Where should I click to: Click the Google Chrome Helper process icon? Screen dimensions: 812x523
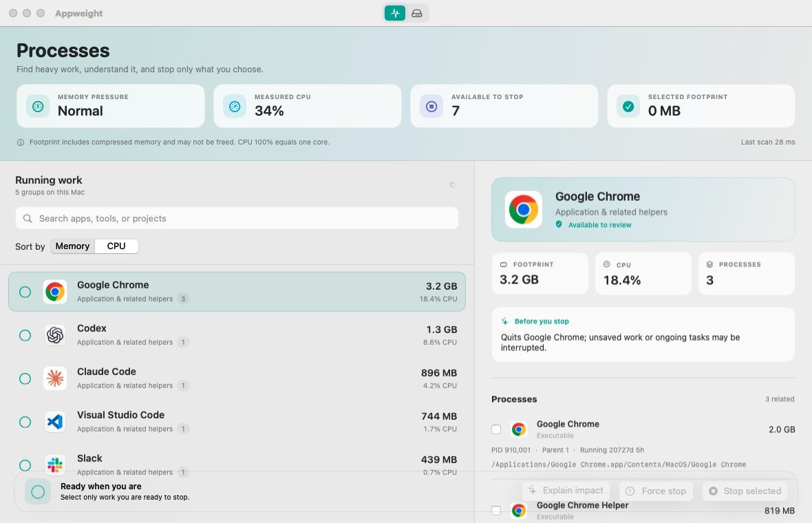pos(519,511)
